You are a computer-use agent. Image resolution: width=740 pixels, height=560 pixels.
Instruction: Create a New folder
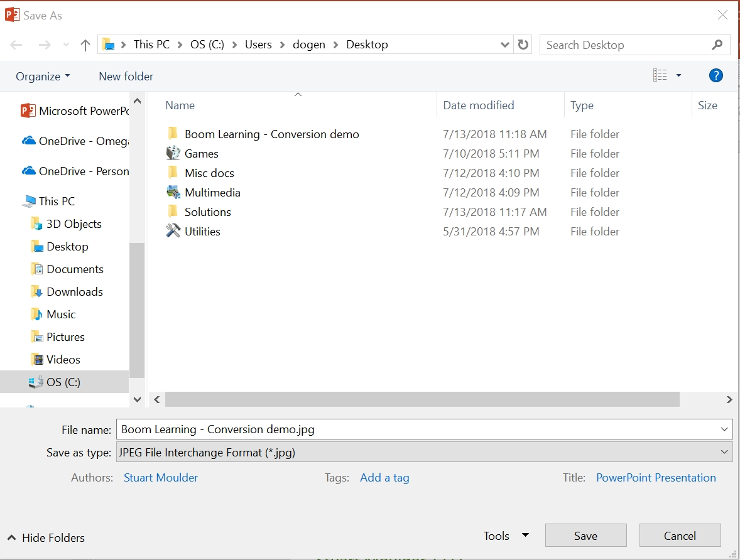(126, 77)
